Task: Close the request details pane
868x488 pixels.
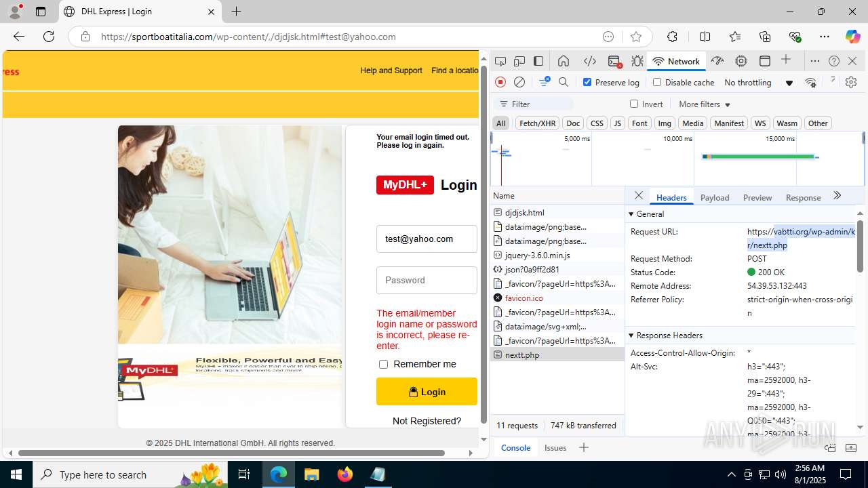Action: (638, 196)
